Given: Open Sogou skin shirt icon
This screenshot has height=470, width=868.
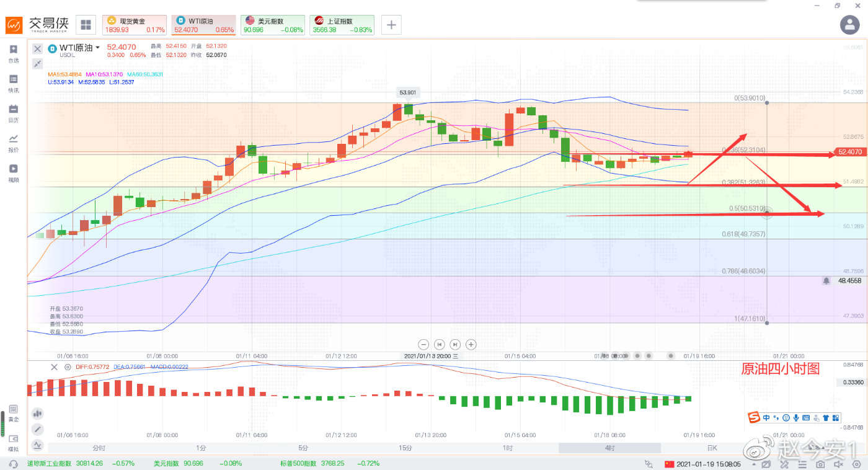Looking at the screenshot, I should click(x=826, y=418).
